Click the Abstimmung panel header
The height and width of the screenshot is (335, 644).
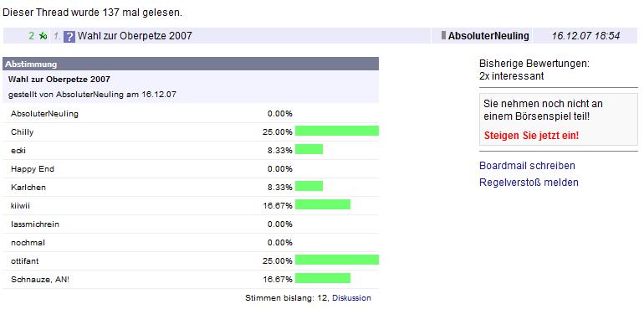coord(191,64)
